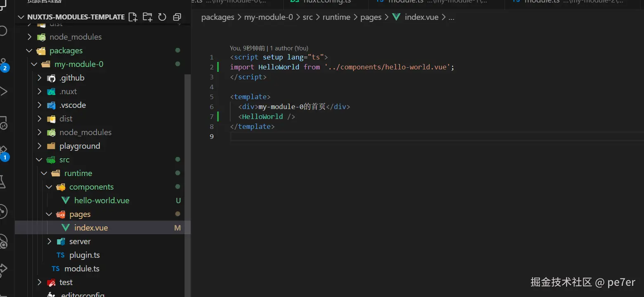Expand the .vscode folder chevron

(39, 105)
